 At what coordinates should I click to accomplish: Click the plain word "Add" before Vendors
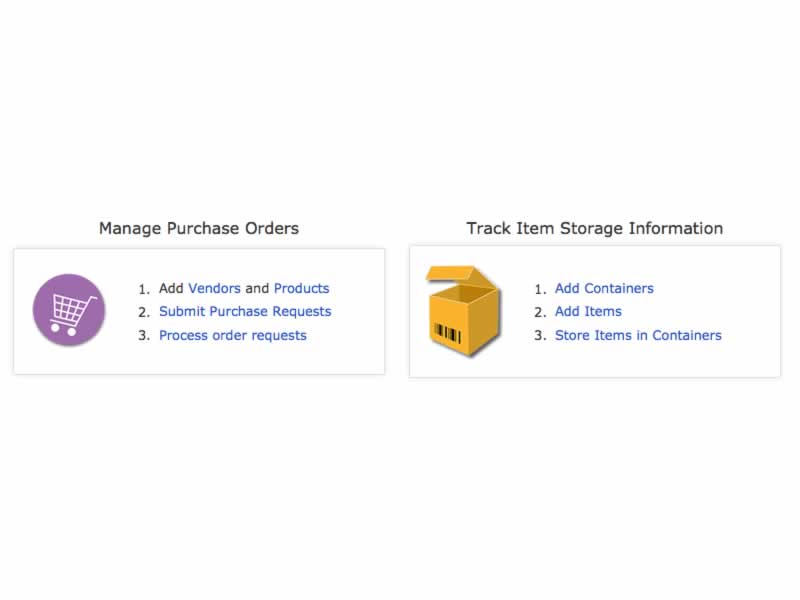(x=172, y=288)
